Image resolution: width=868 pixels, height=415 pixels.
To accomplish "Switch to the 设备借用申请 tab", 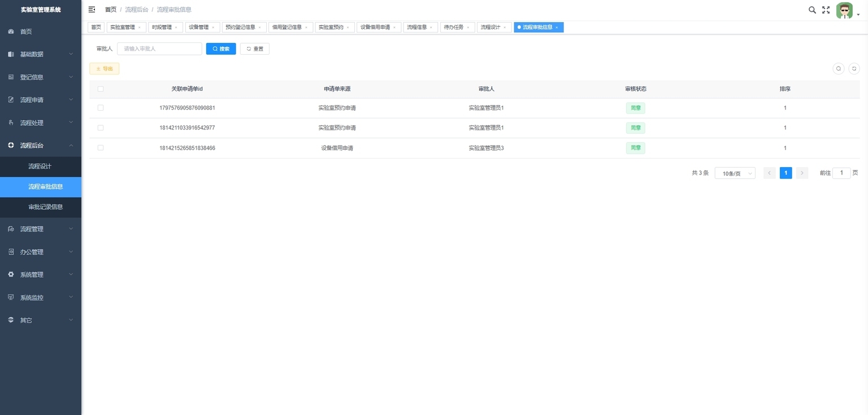I will [379, 27].
